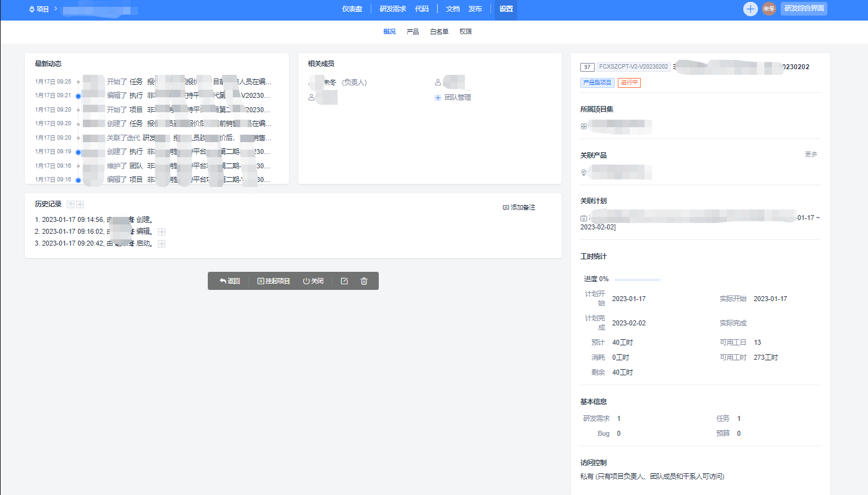Click the 关闭 project button

point(313,281)
